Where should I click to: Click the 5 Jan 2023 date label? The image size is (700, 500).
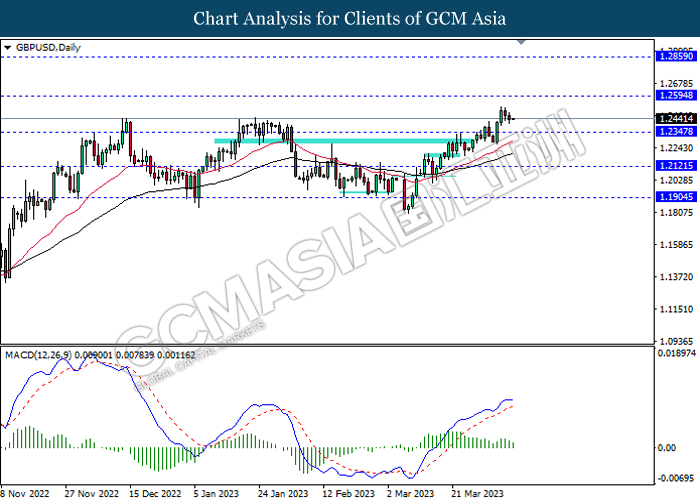[217, 493]
